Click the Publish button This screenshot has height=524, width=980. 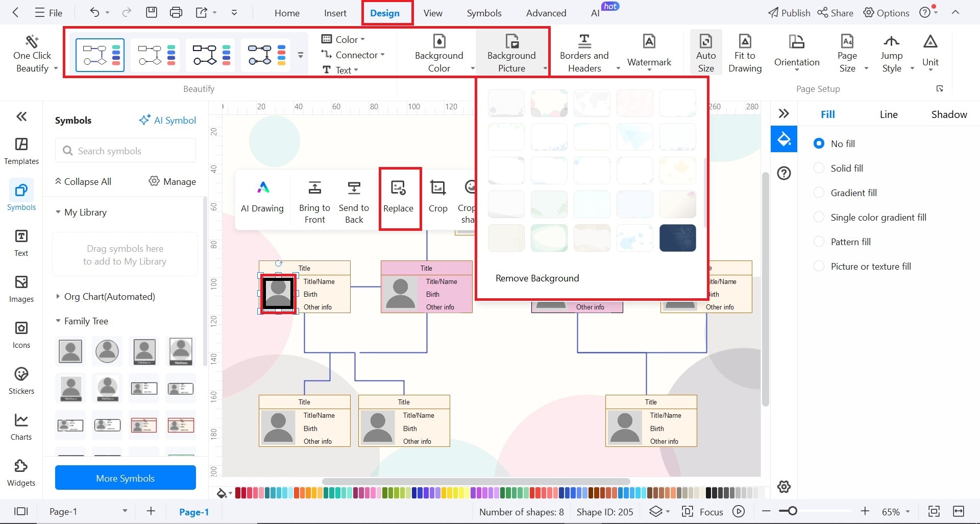click(x=789, y=13)
